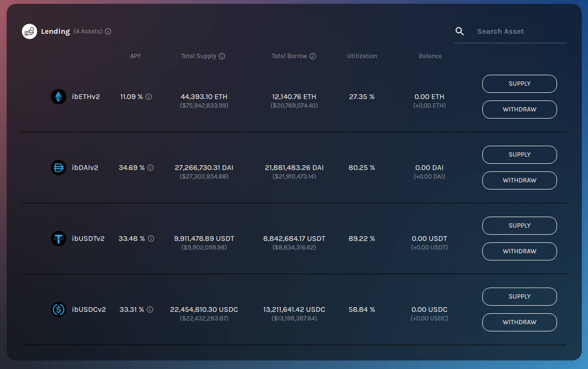588x369 pixels.
Task: Click total supply 22,454,810.30 USDC
Action: point(204,309)
